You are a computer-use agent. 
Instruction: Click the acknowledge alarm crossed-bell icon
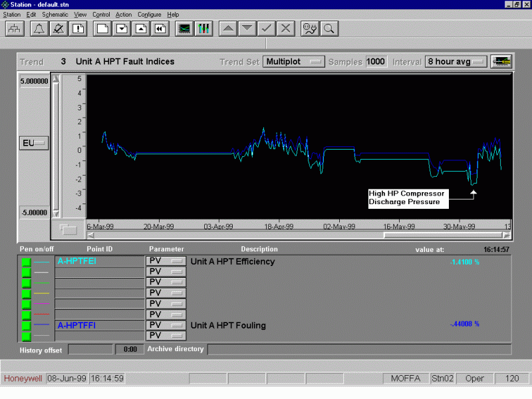coord(59,29)
